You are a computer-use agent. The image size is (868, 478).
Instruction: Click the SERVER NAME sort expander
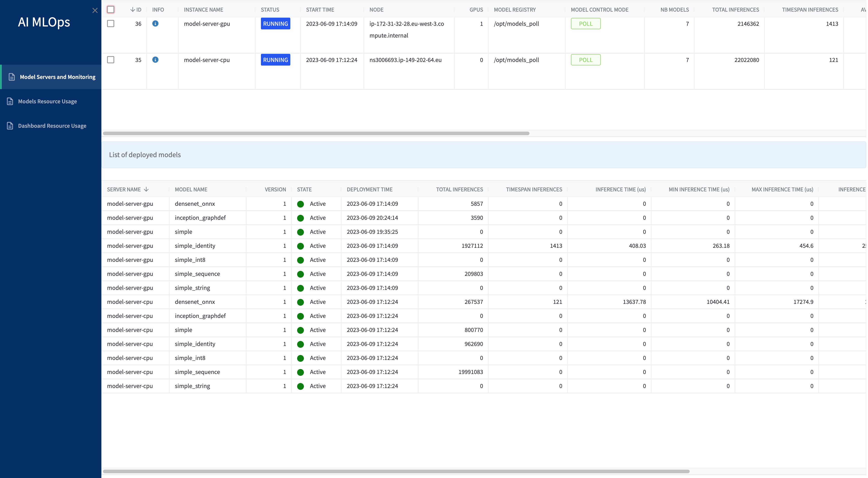point(146,189)
